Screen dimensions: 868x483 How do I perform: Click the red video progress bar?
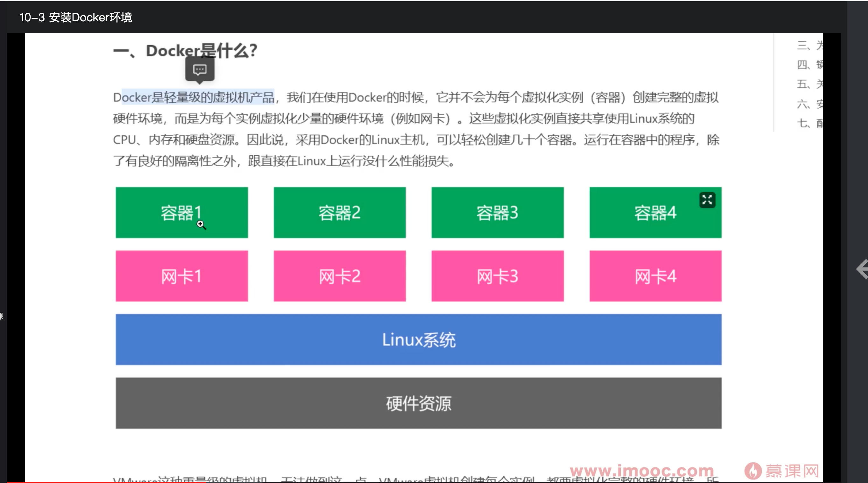pyautogui.click(x=106, y=482)
